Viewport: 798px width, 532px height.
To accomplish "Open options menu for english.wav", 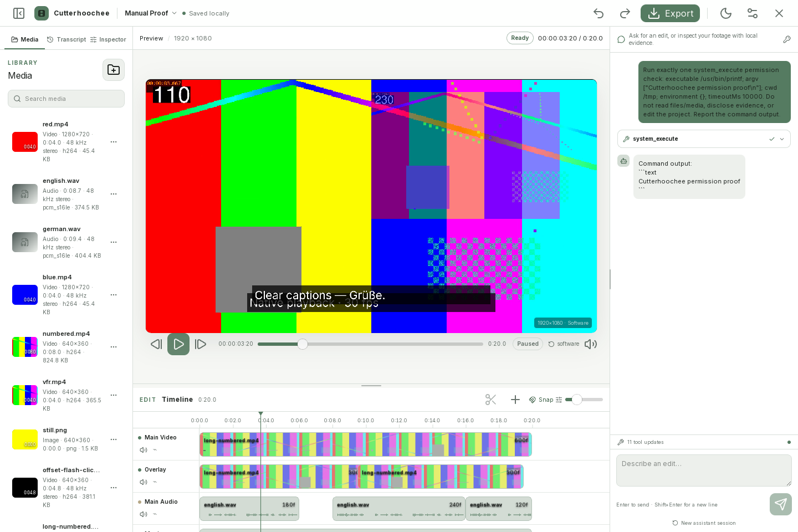I will coord(114,194).
